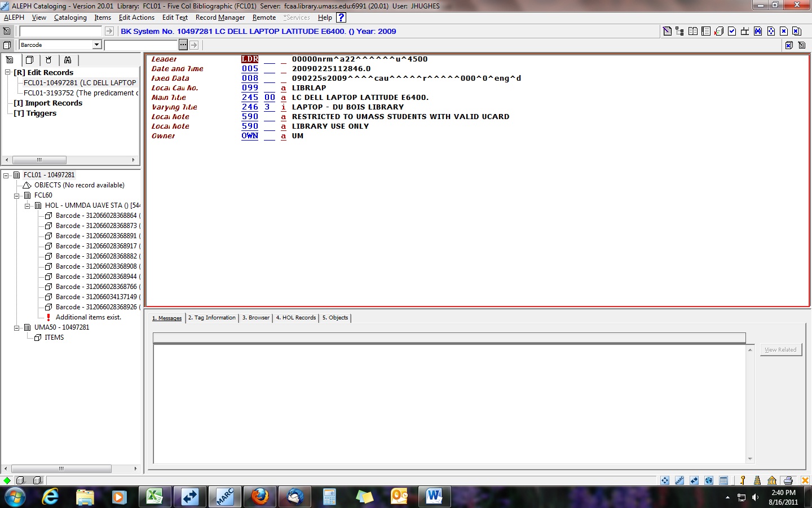Image resolution: width=812 pixels, height=508 pixels.
Task: Click the globe icon in status bar
Action: coord(709,480)
